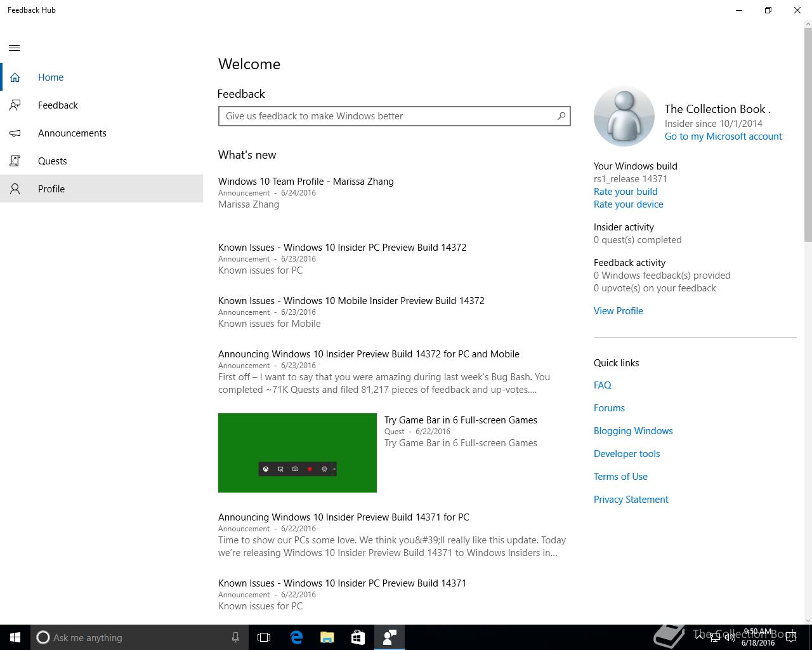Screen dimensions: 812x650
Task: Open Windows 10 Team Profile - Marissa Zhang
Action: [x=306, y=182]
